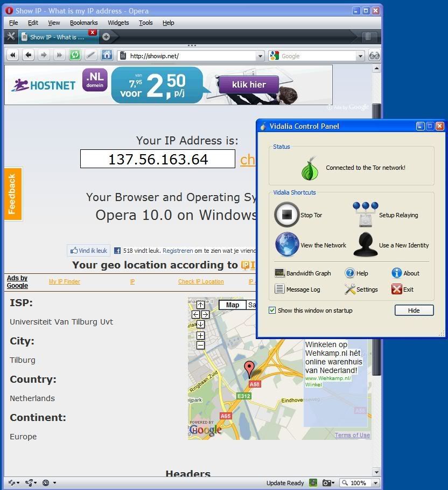Viewport: 448px width, 490px height.
Task: Click the Vind ik leuk button
Action: (x=89, y=251)
